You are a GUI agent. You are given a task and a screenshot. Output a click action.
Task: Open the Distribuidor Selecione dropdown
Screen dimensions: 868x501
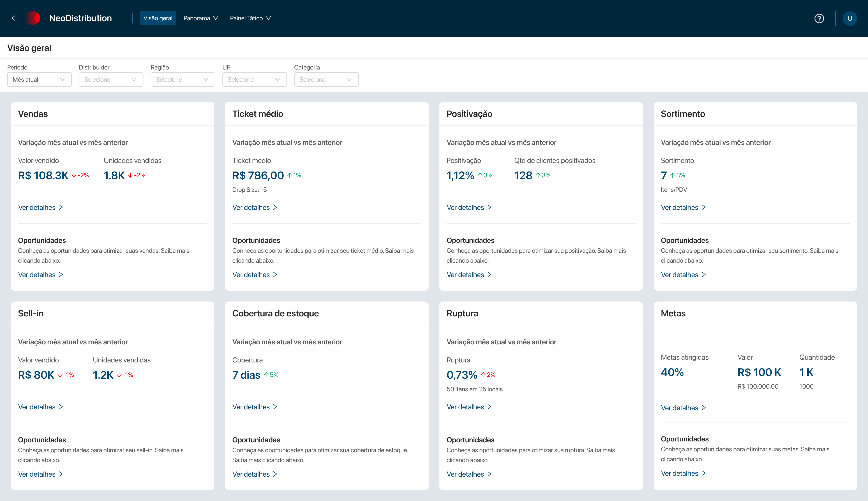[111, 79]
